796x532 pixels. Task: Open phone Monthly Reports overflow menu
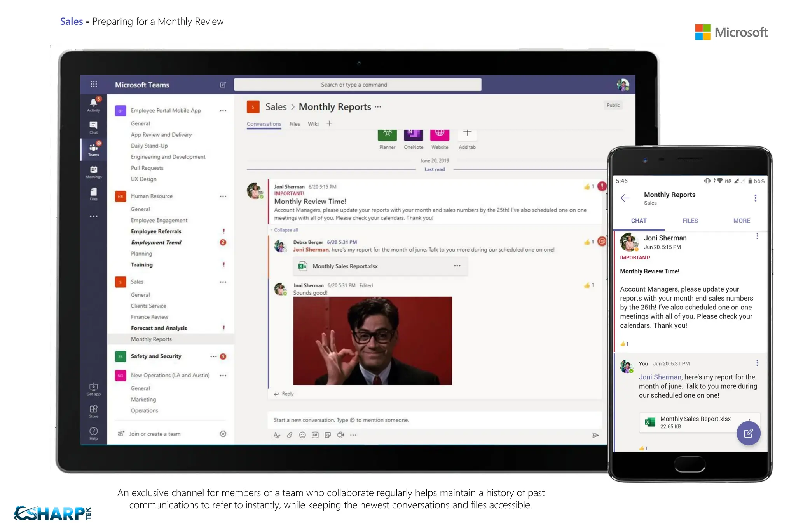point(755,198)
